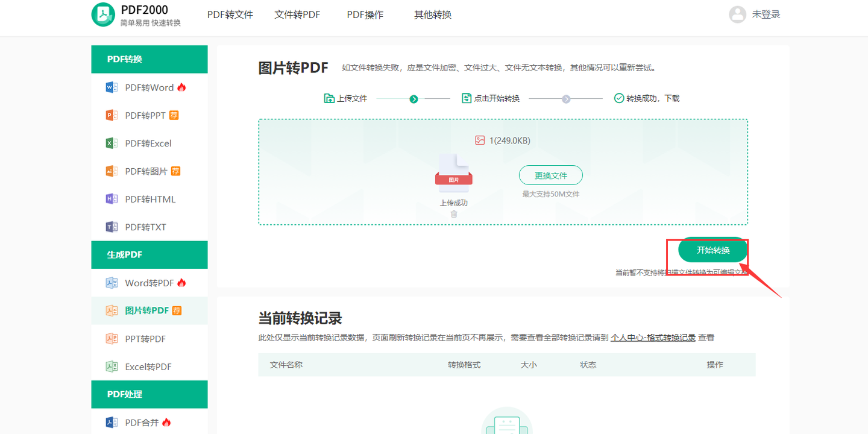Viewport: 868px width, 434px height.
Task: Select PDF转HTML in the sidebar
Action: click(x=149, y=199)
